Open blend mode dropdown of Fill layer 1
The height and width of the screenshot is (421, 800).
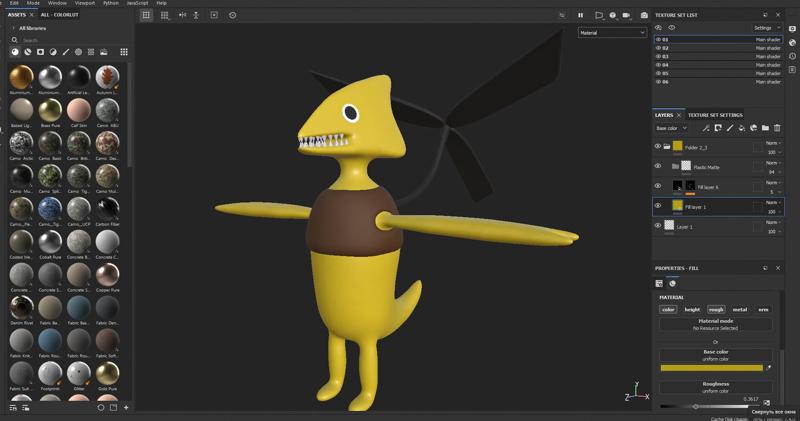(x=773, y=203)
